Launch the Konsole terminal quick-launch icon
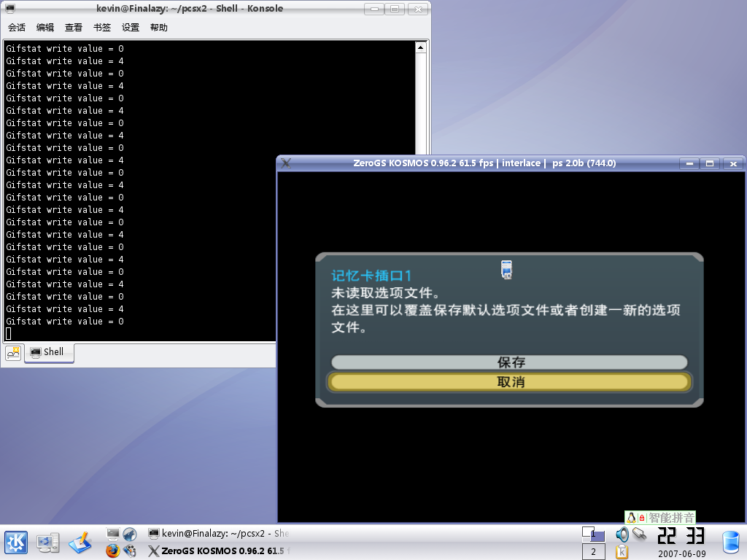The image size is (747, 560). click(113, 534)
